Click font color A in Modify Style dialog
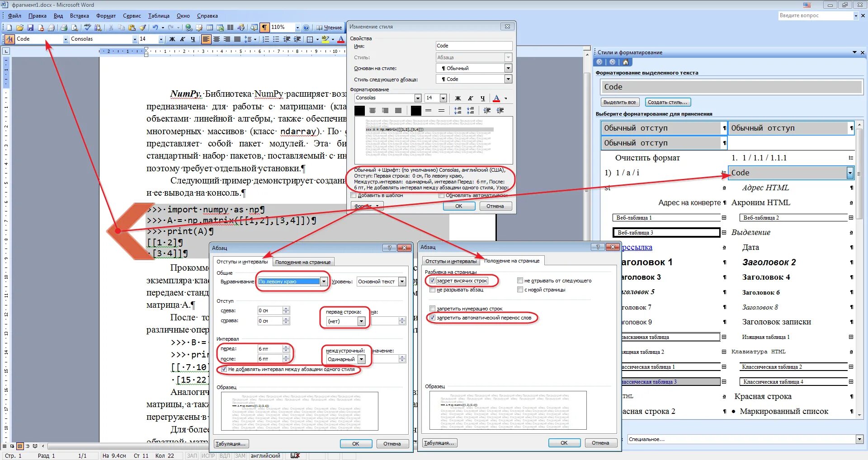 click(497, 98)
